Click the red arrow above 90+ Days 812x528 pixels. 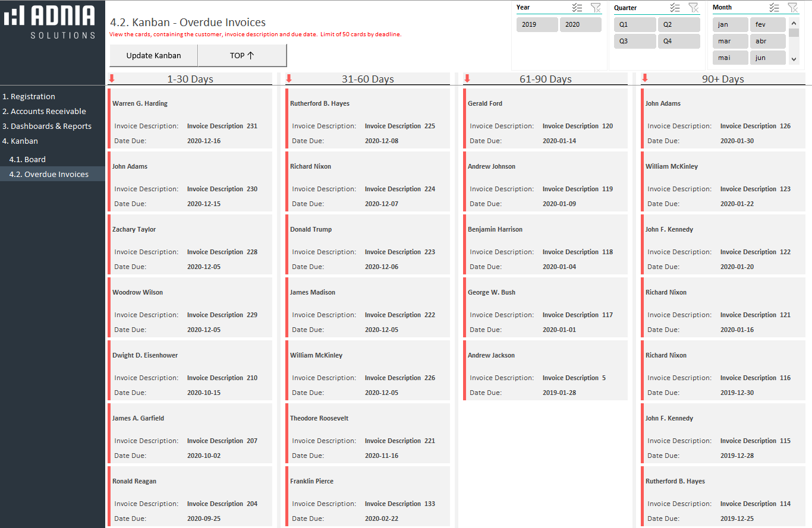[645, 78]
